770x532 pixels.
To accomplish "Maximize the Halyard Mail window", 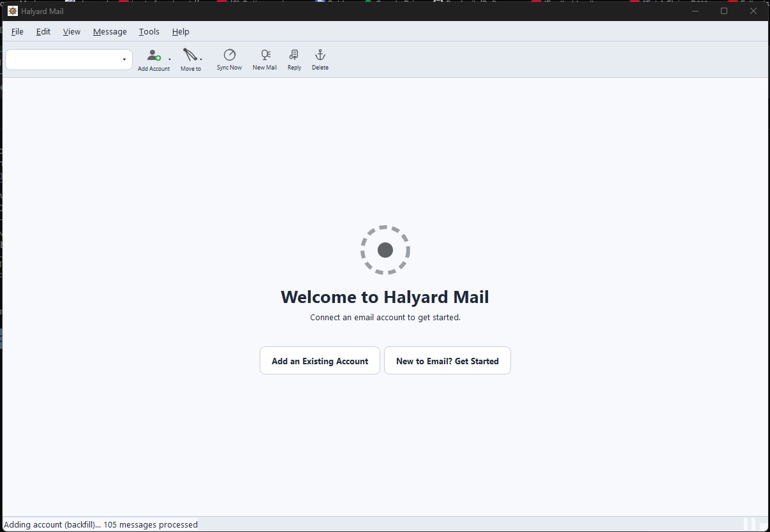I will point(724,11).
